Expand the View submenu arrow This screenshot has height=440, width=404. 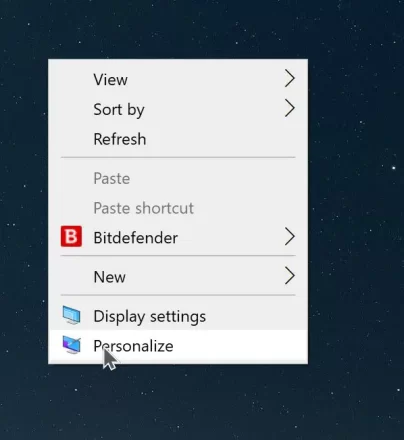click(x=290, y=79)
